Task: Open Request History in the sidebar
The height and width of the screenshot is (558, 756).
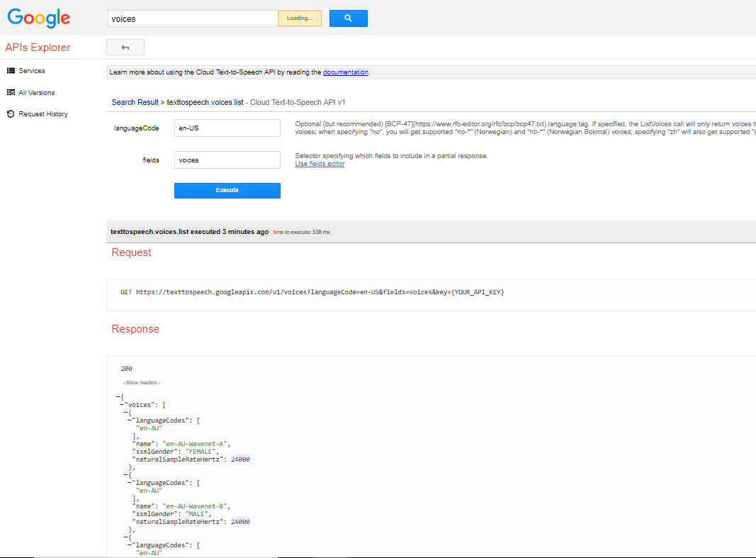Action: (x=37, y=114)
